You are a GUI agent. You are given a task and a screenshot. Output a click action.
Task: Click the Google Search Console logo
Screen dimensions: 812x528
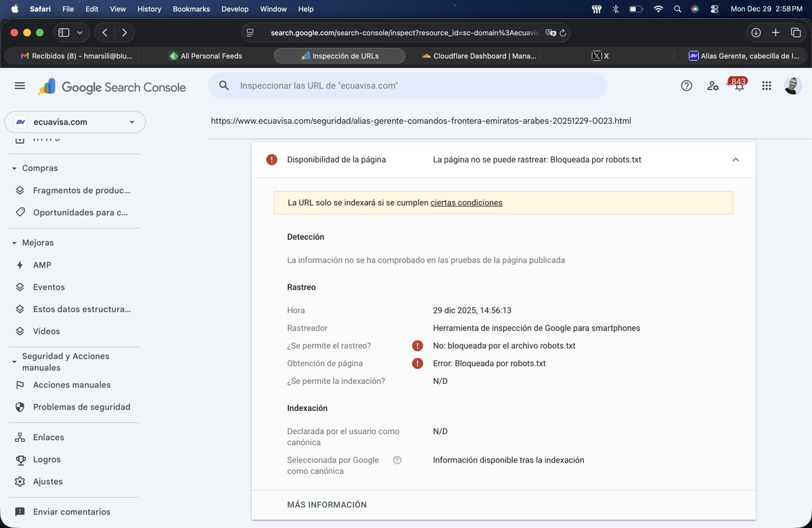(x=112, y=87)
